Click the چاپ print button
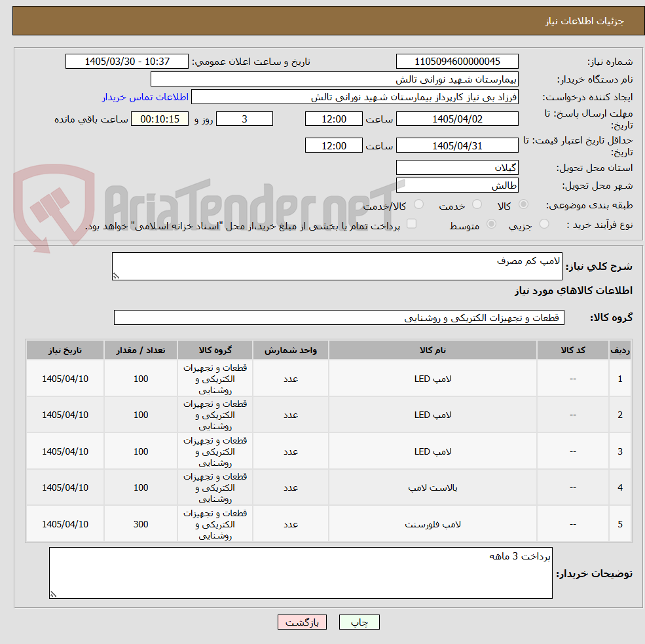This screenshot has height=644, width=645. click(x=359, y=622)
